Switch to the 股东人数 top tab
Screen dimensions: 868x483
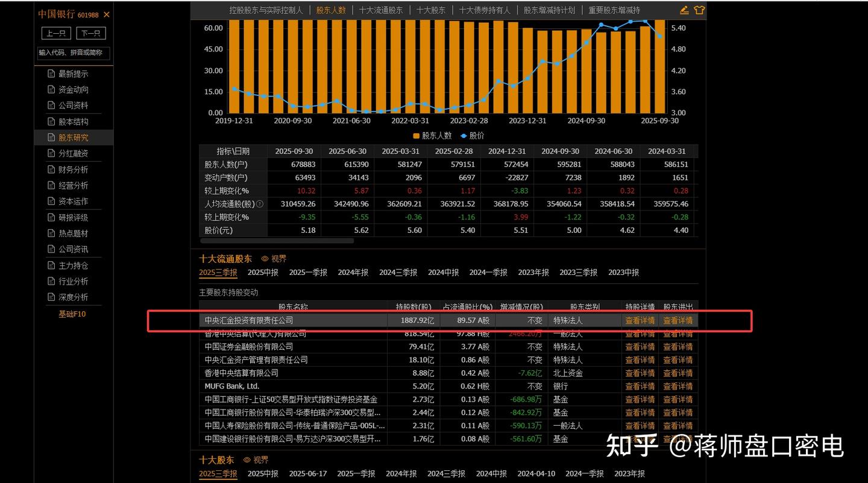pyautogui.click(x=331, y=10)
